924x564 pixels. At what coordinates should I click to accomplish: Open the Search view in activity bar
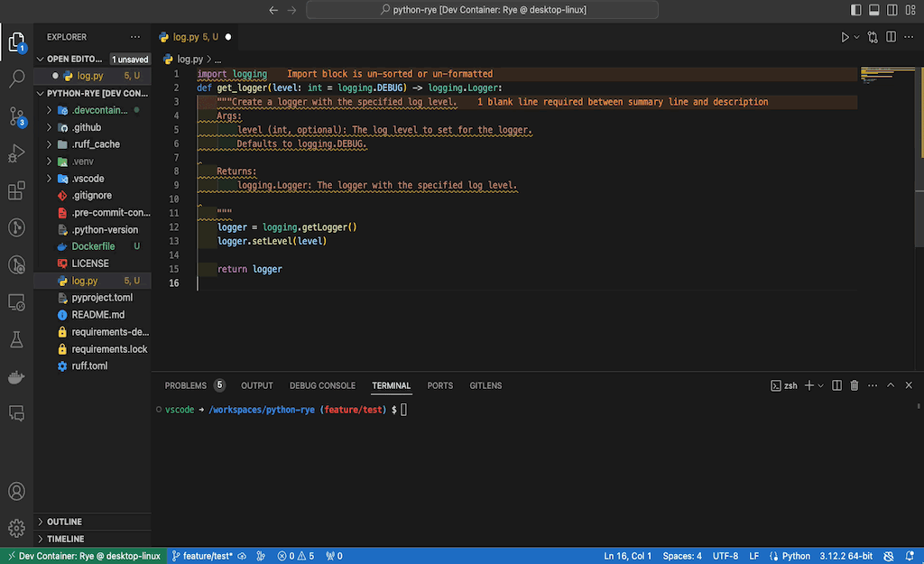[x=16, y=79]
